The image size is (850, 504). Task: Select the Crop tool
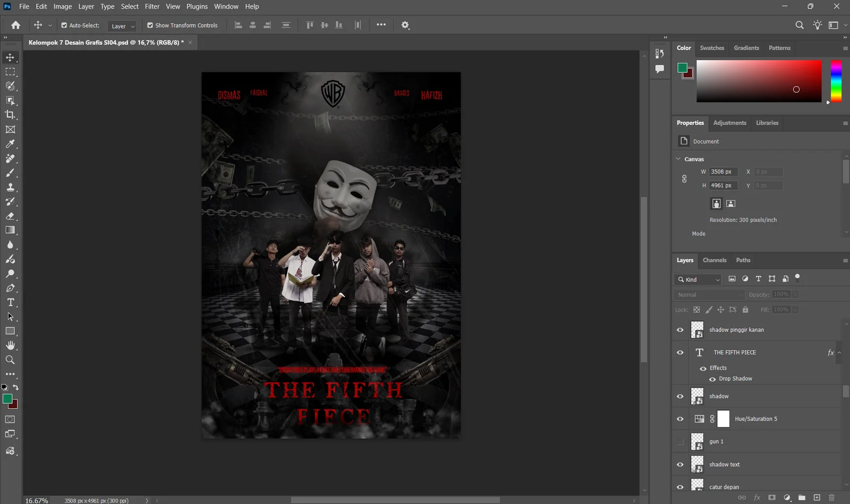(10, 115)
